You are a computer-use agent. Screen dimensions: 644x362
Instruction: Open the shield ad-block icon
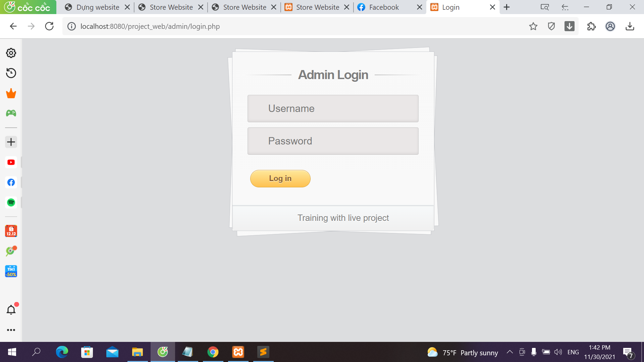point(551,26)
